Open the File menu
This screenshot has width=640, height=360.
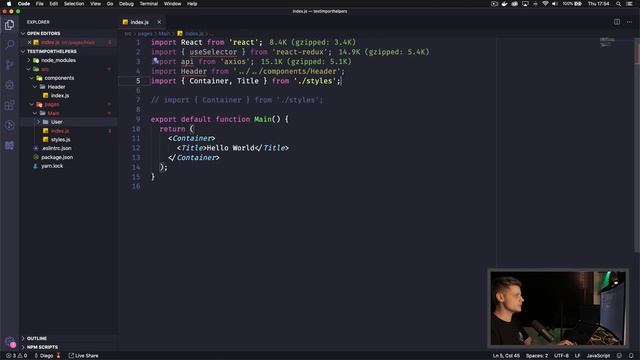[x=40, y=4]
